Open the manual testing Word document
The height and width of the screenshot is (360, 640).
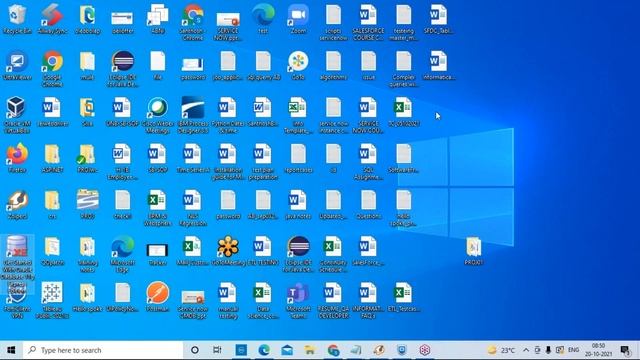pos(228,300)
